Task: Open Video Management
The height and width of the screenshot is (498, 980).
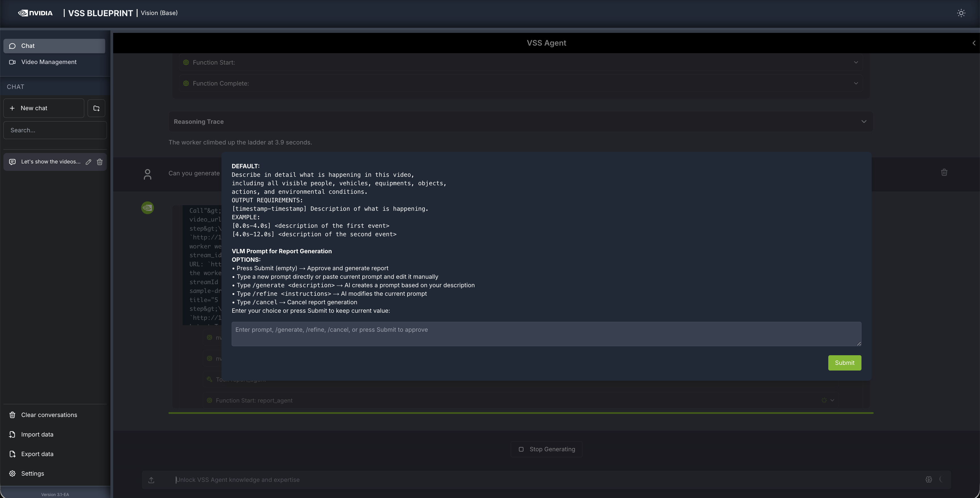Action: (x=48, y=61)
